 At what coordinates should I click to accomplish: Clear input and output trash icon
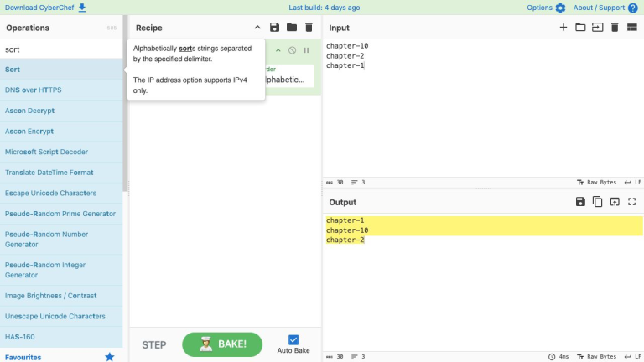click(x=615, y=28)
